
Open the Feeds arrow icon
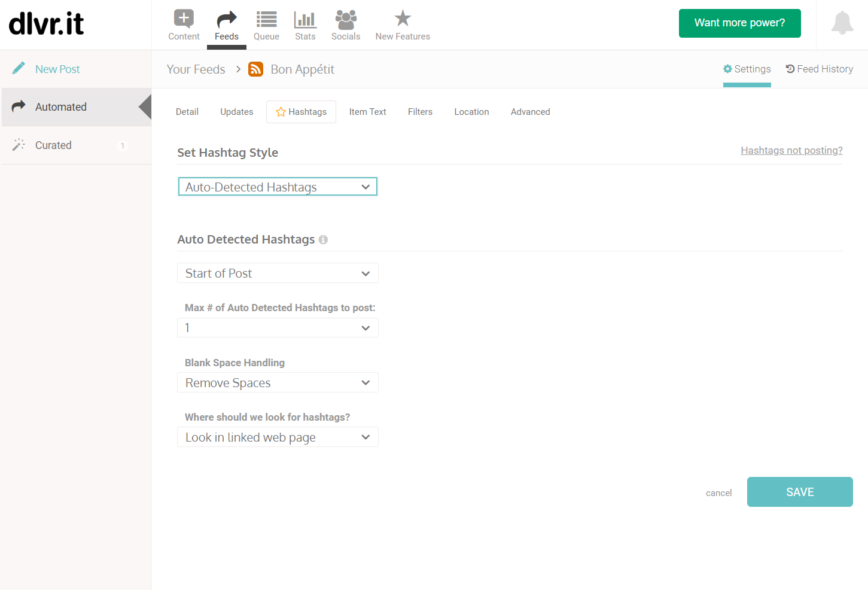click(227, 19)
